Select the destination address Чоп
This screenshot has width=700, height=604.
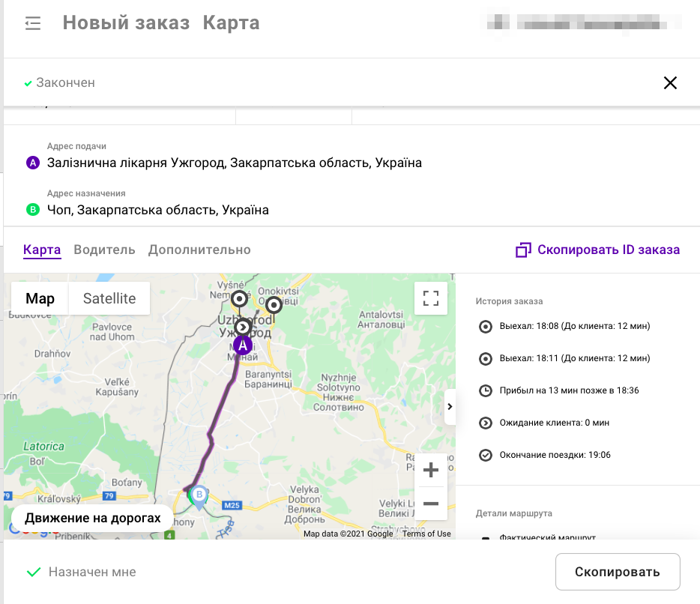[x=158, y=210]
